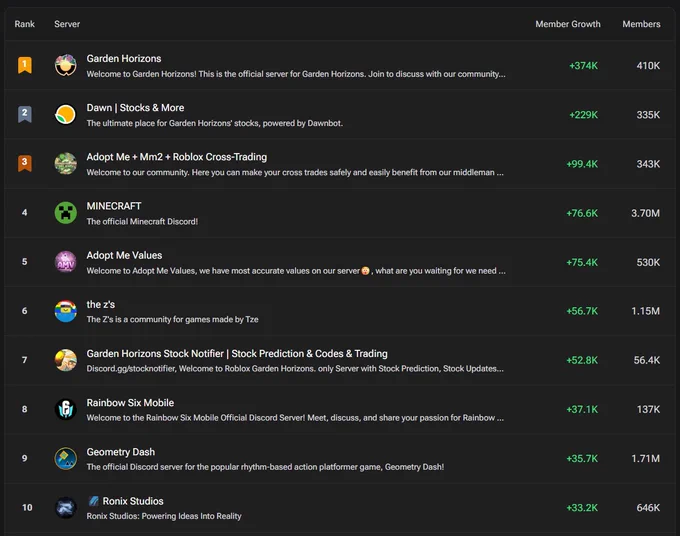Open Adopt Me + Mm2 + Roblox Cross-Trading
The width and height of the screenshot is (680, 536).
(x=177, y=157)
